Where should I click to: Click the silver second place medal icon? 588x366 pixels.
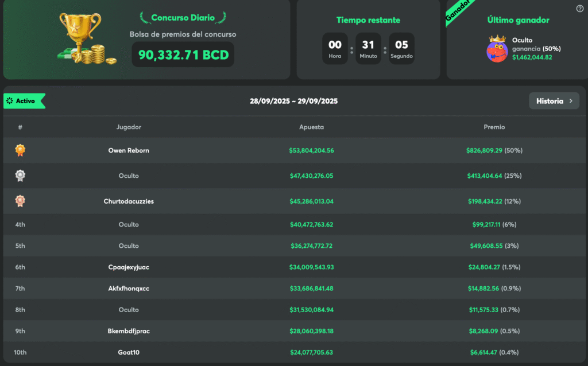coord(20,176)
